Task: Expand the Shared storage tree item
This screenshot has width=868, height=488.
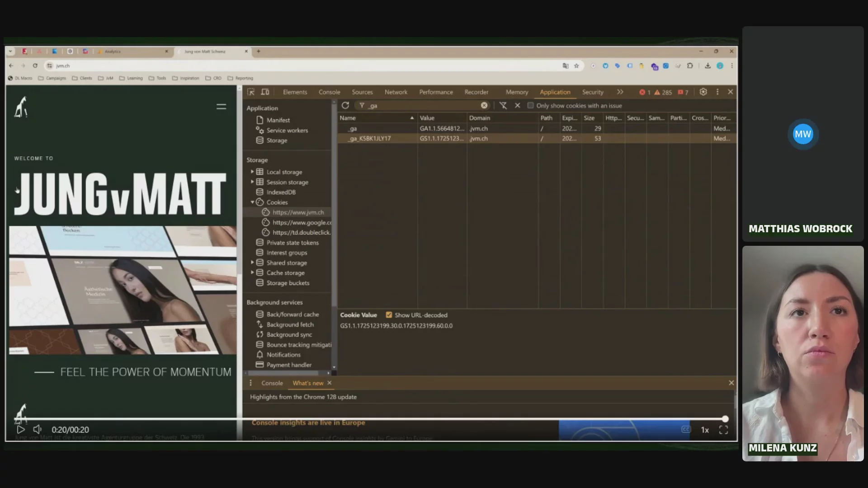Action: pyautogui.click(x=252, y=262)
